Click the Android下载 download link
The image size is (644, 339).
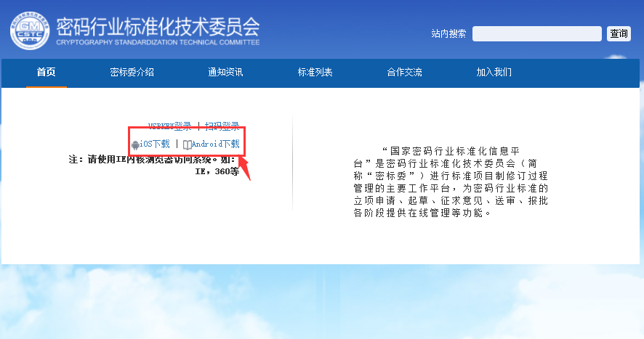[216, 144]
